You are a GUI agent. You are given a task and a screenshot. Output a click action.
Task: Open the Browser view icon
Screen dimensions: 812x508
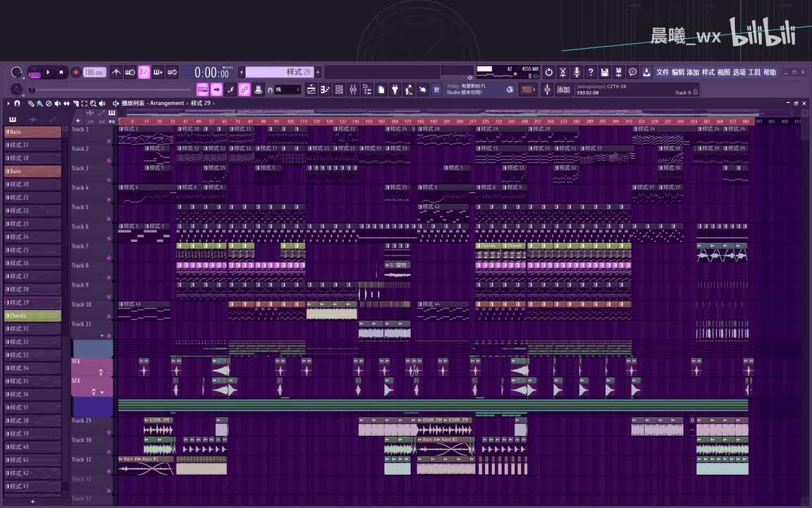pos(367,90)
